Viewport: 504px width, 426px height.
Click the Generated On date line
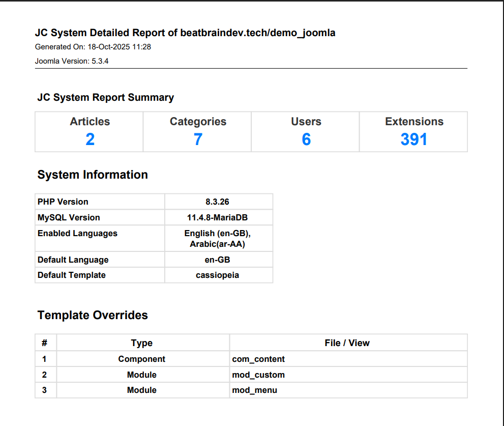pyautogui.click(x=93, y=47)
